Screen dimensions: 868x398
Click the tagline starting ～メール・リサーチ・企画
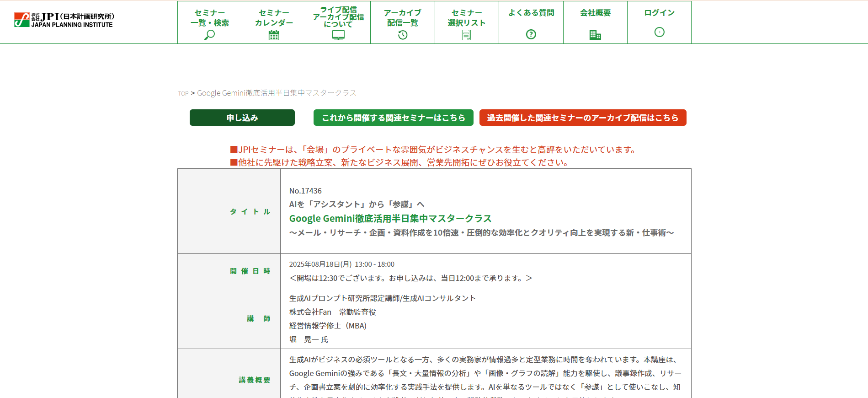pyautogui.click(x=482, y=233)
